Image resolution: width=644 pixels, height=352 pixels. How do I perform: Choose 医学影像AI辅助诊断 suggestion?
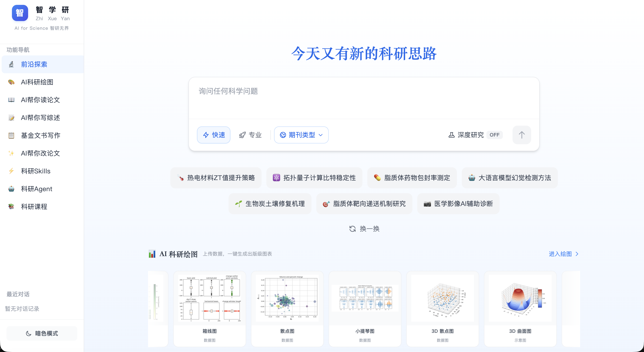tap(458, 204)
